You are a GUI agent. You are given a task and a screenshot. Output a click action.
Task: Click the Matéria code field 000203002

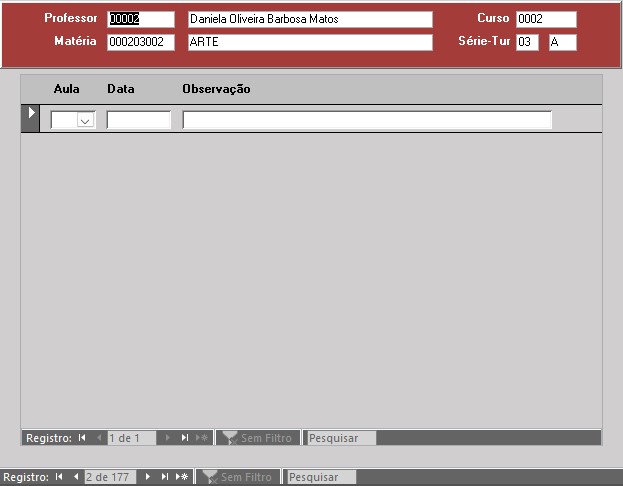(x=141, y=42)
